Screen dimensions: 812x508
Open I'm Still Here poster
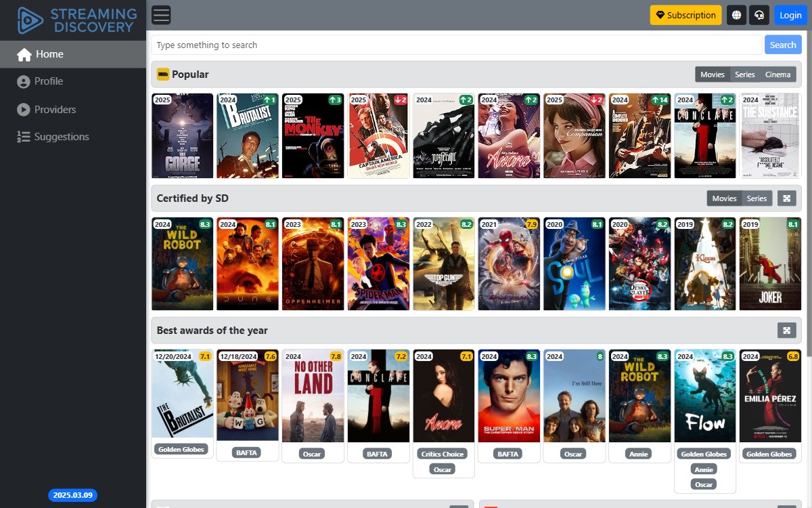click(574, 396)
